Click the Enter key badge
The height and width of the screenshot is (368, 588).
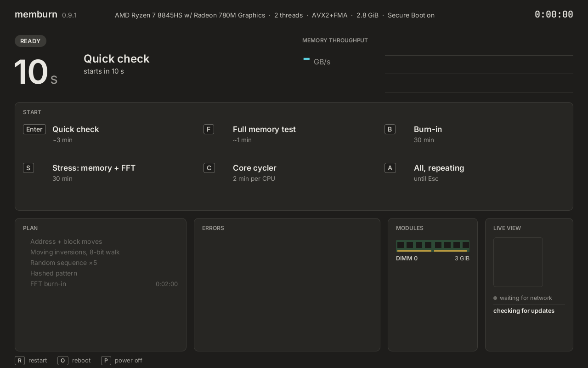pyautogui.click(x=34, y=129)
